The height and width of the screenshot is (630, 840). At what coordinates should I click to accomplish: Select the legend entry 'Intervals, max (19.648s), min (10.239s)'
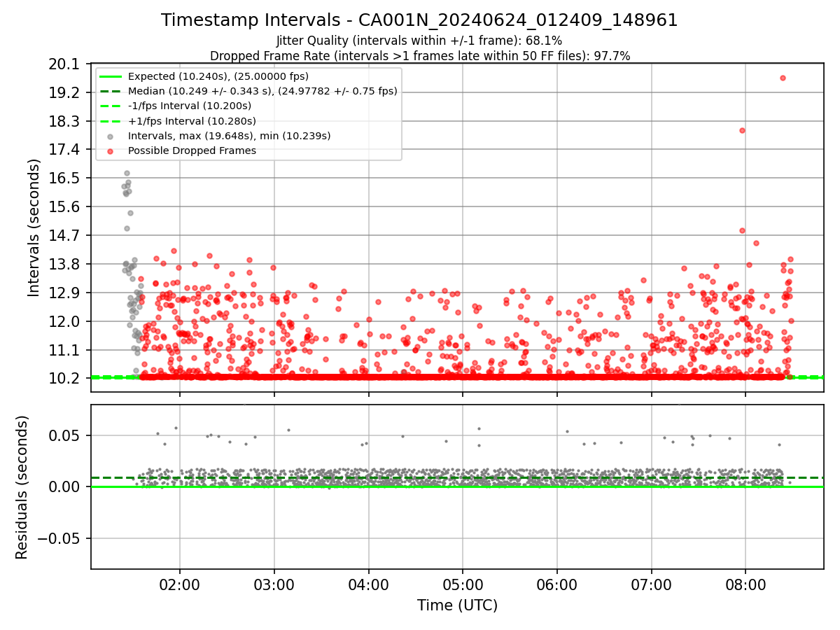tap(229, 136)
